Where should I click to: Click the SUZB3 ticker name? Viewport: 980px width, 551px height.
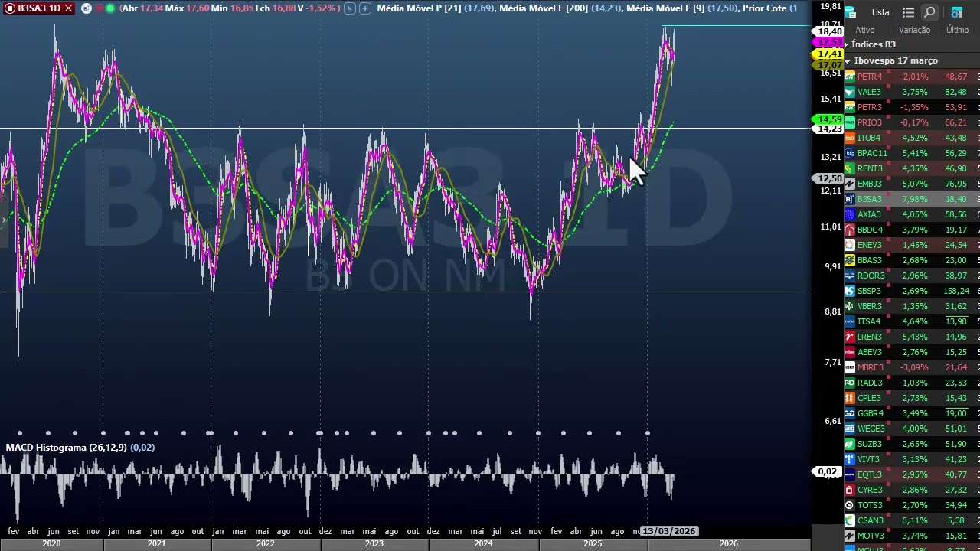[870, 444]
